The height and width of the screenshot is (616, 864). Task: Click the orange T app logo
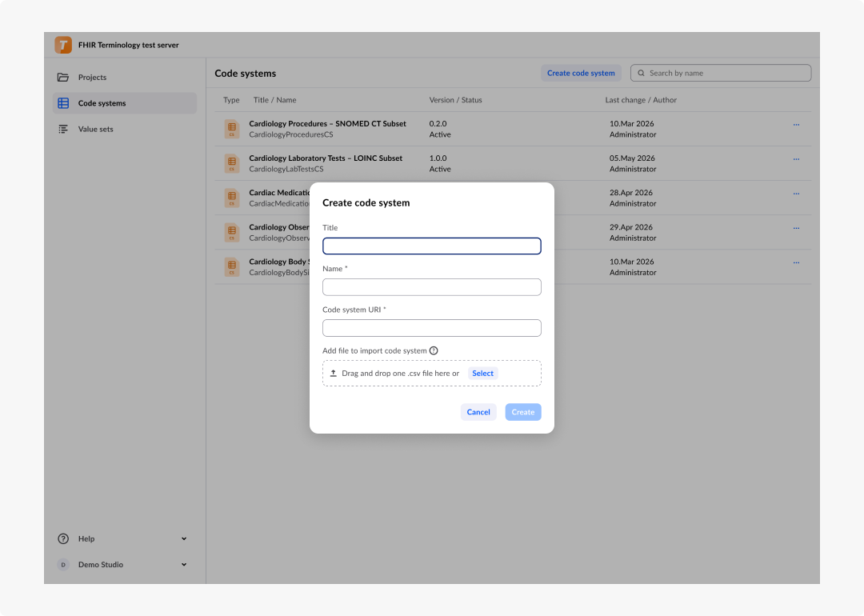(x=63, y=45)
